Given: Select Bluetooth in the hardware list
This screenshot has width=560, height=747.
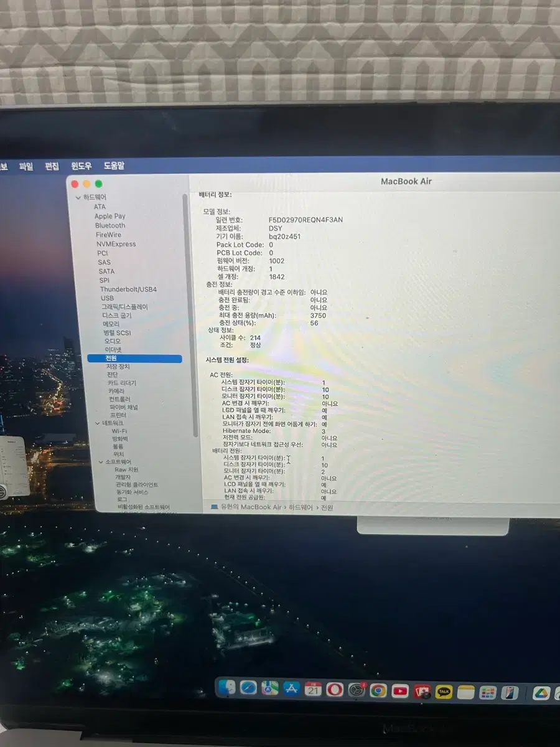Looking at the screenshot, I should pyautogui.click(x=110, y=225).
